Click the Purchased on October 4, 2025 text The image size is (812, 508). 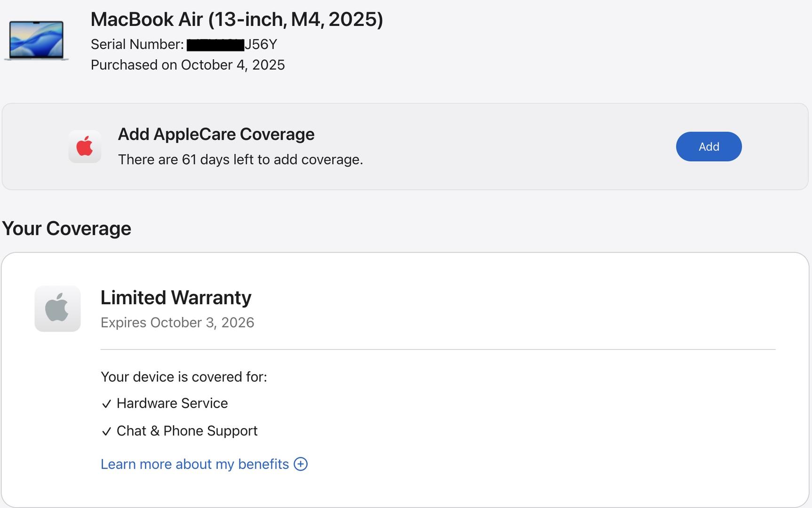188,65
